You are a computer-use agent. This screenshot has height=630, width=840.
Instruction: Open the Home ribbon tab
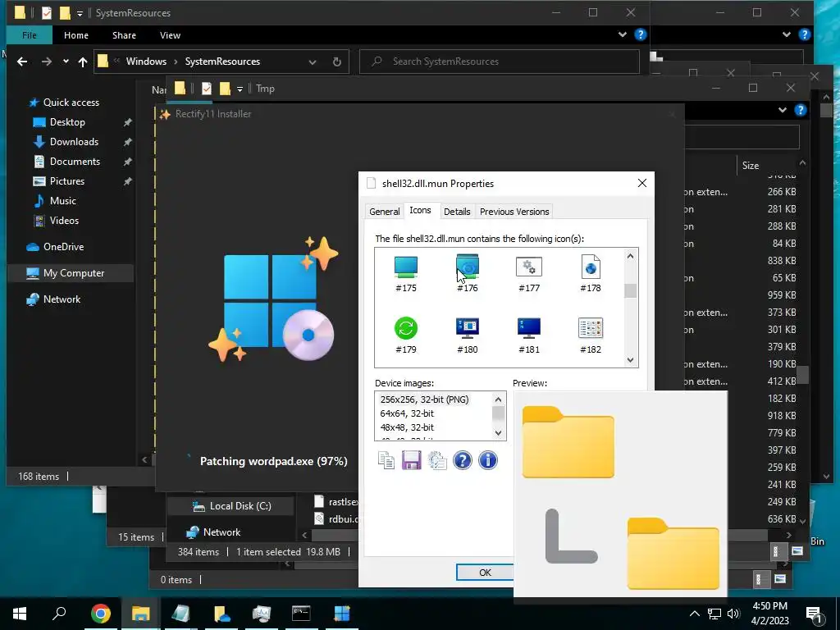[76, 34]
